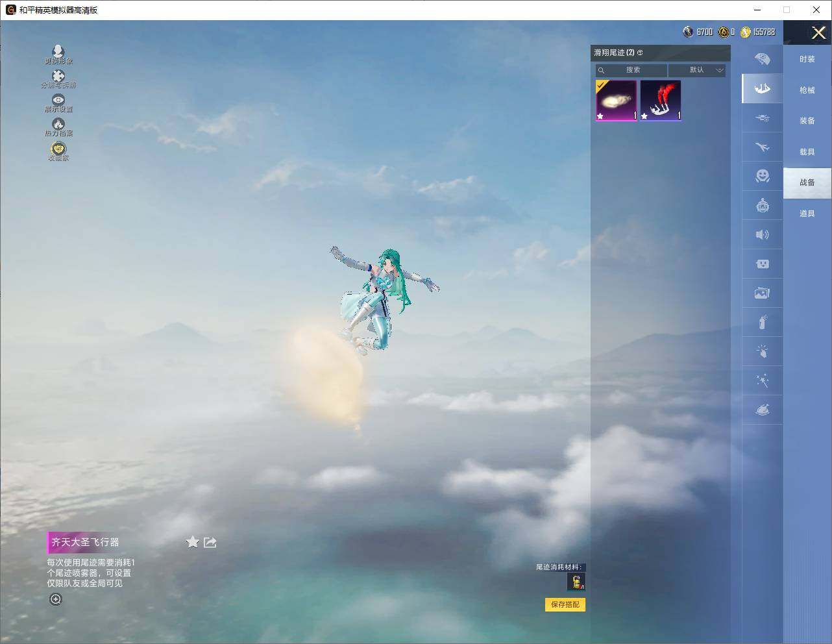Open the magic wand effects category

[x=763, y=380]
